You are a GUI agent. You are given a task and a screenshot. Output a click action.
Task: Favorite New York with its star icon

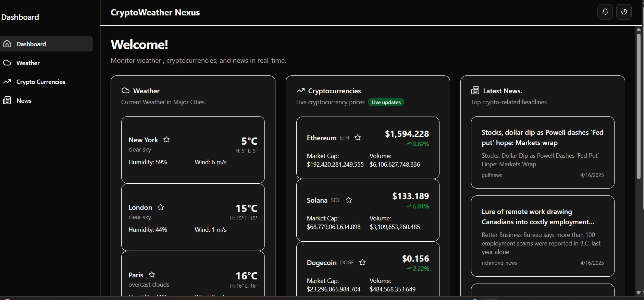(x=166, y=140)
